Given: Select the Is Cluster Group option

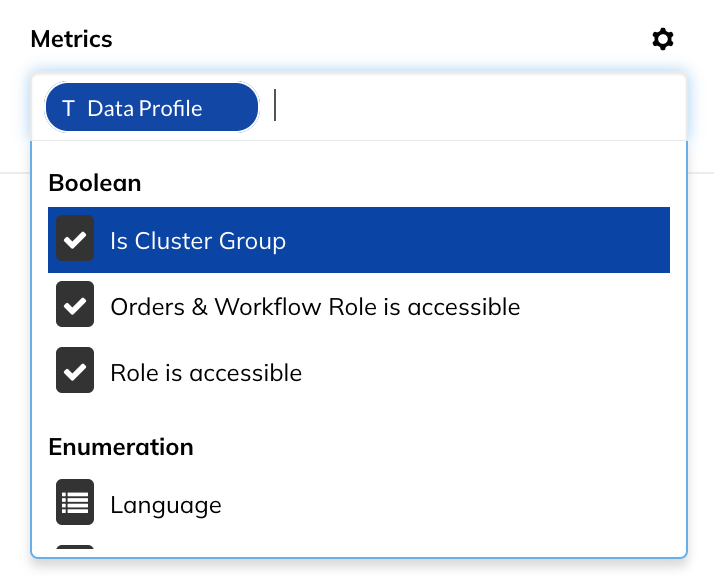Looking at the screenshot, I should [x=359, y=240].
